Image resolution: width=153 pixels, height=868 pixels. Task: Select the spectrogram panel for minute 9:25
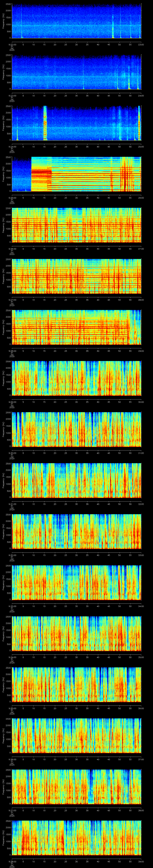click(76, 174)
